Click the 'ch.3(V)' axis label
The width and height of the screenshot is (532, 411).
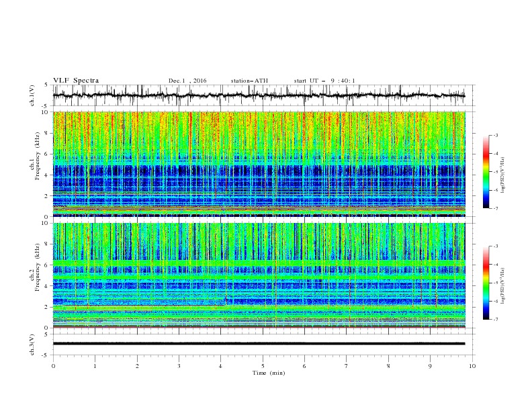pos(32,345)
